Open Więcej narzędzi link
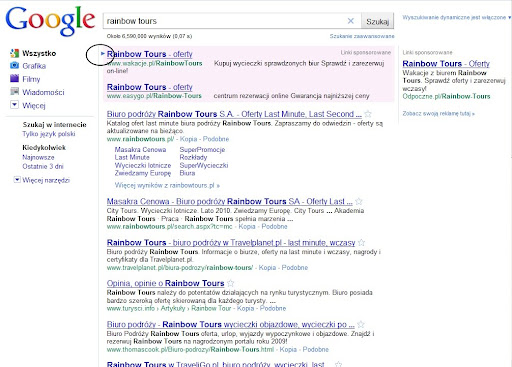512x367 pixels. (46, 180)
